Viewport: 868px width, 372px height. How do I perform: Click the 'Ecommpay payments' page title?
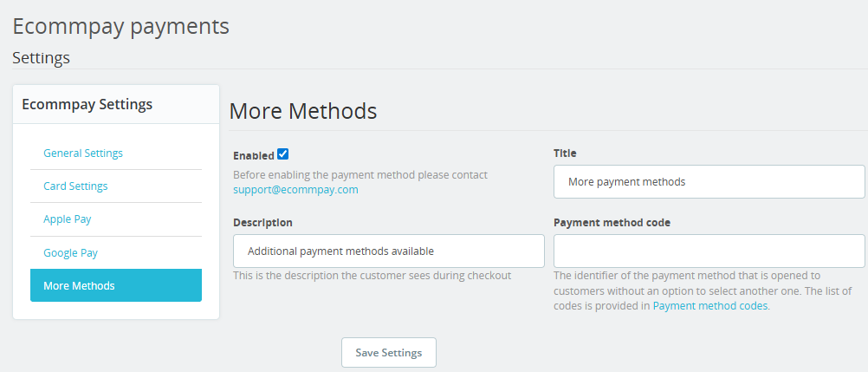click(x=120, y=26)
